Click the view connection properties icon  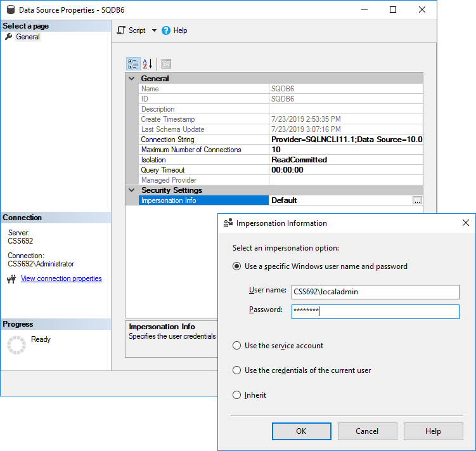[x=11, y=279]
